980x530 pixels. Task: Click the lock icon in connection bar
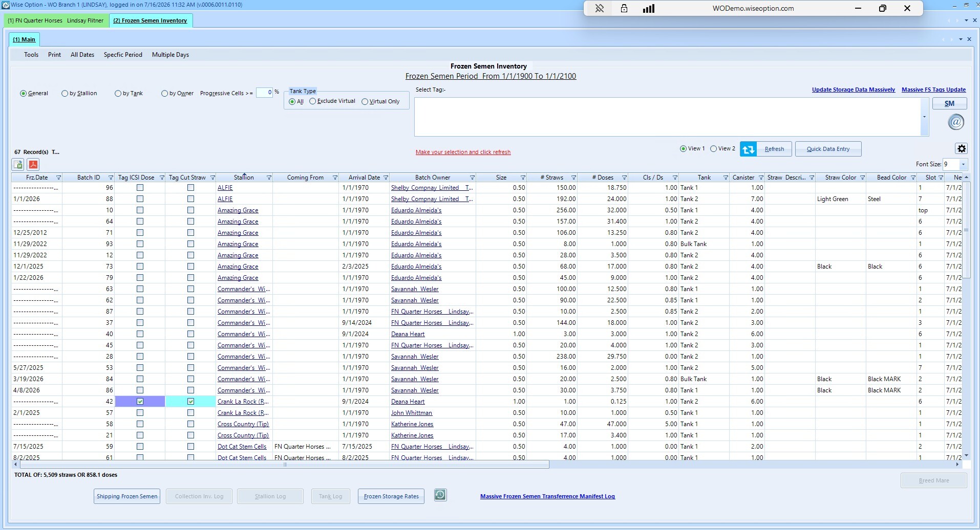(x=624, y=8)
